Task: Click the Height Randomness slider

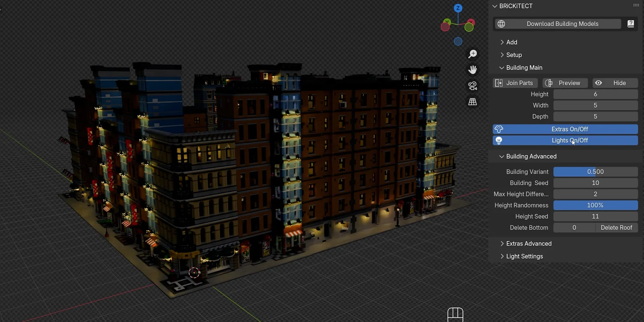Action: (x=596, y=205)
